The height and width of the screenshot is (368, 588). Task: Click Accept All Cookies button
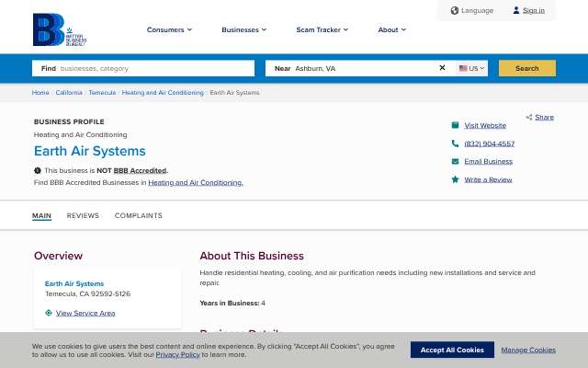point(452,350)
